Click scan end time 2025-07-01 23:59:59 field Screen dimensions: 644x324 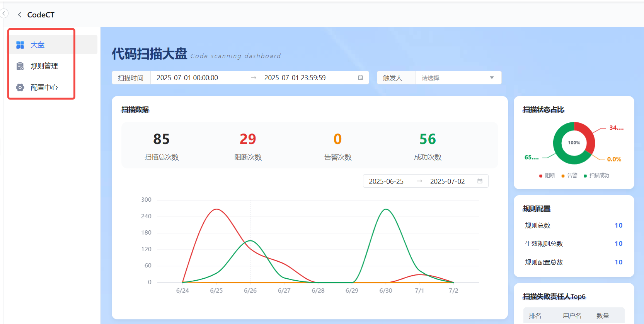(x=295, y=78)
